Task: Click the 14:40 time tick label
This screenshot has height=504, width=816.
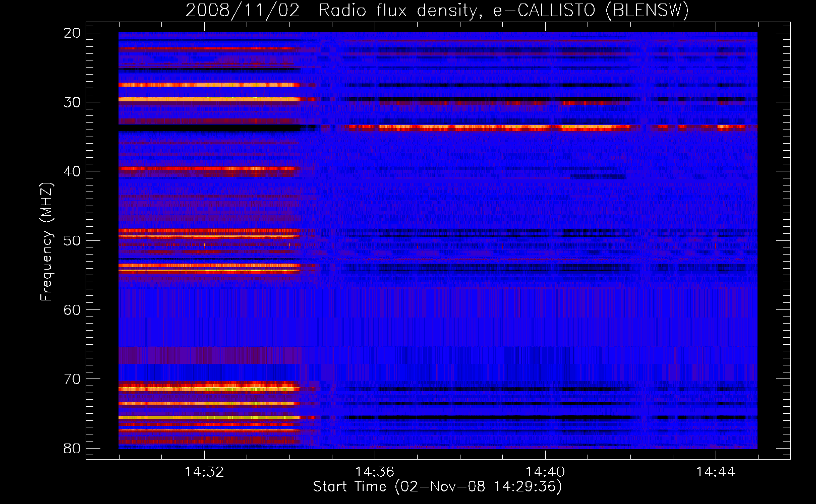Action: click(545, 472)
